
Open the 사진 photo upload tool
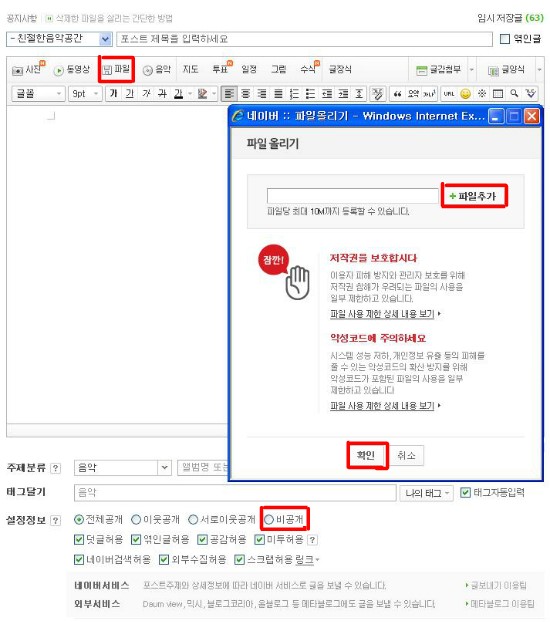[x=28, y=69]
